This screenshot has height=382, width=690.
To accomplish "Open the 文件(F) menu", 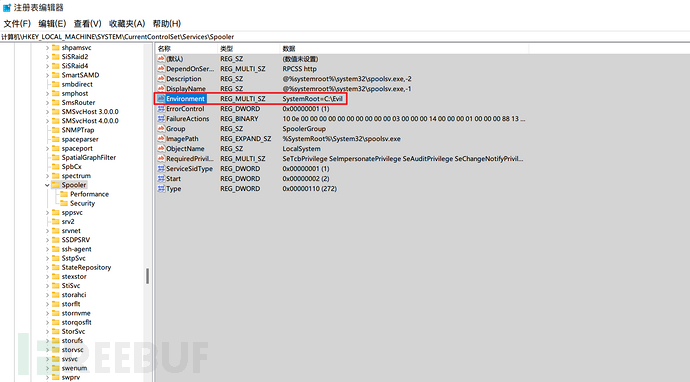I will (17, 24).
